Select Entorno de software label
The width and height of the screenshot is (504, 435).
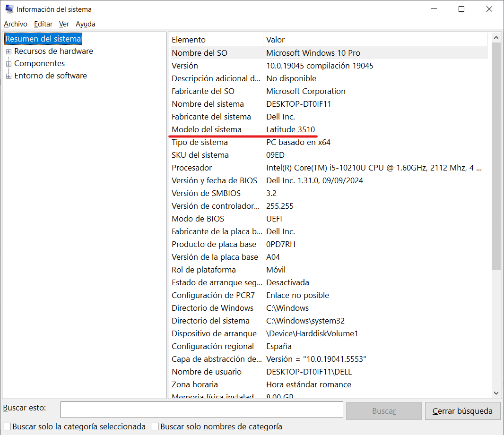point(51,76)
